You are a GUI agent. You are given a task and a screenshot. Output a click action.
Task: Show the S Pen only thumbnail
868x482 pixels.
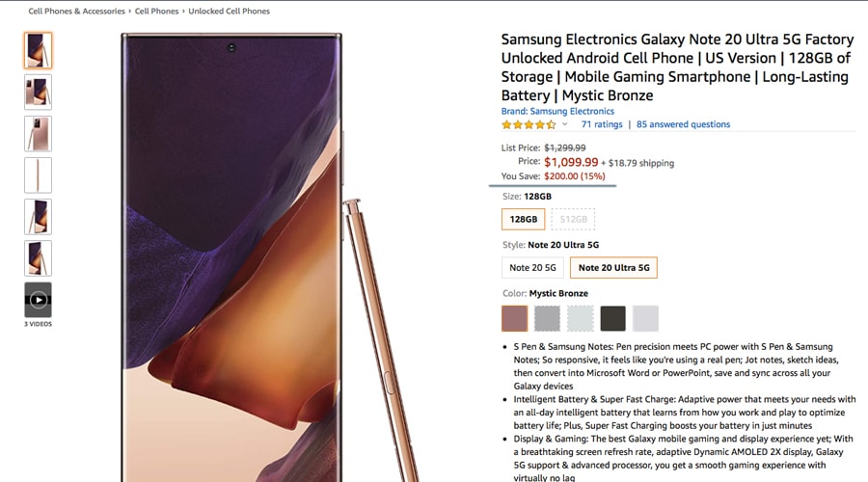(x=38, y=175)
